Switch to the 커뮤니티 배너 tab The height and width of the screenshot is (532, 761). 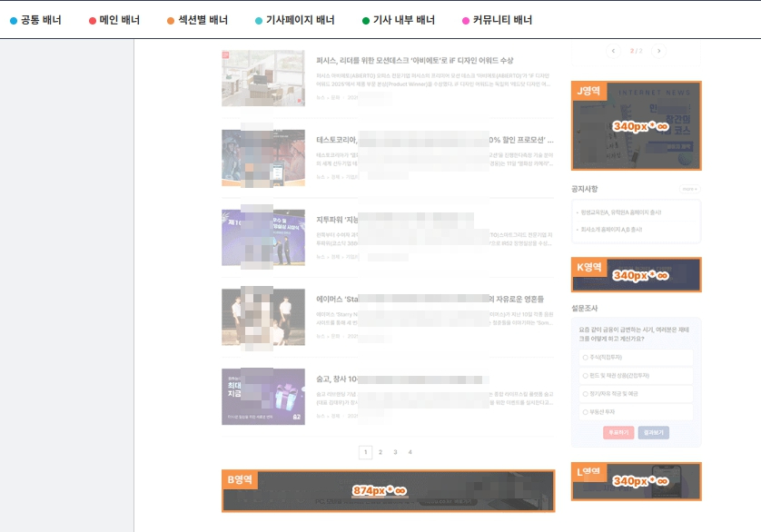point(497,20)
